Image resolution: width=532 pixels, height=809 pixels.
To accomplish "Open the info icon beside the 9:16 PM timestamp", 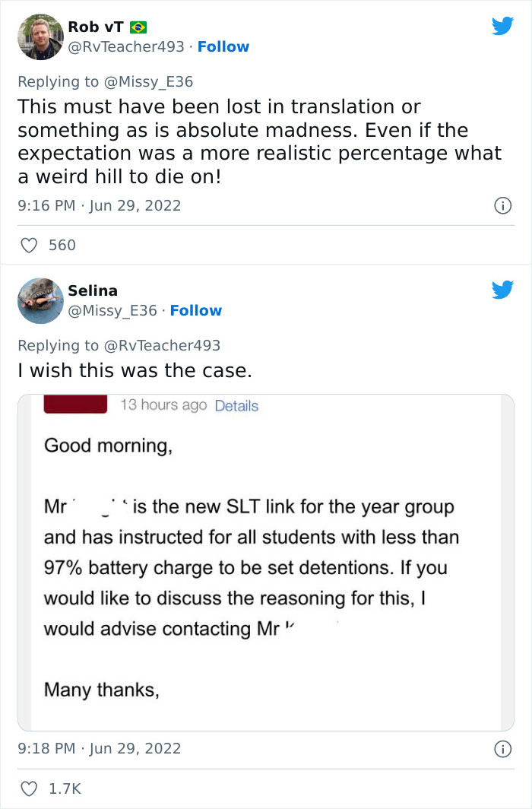I will 502,205.
